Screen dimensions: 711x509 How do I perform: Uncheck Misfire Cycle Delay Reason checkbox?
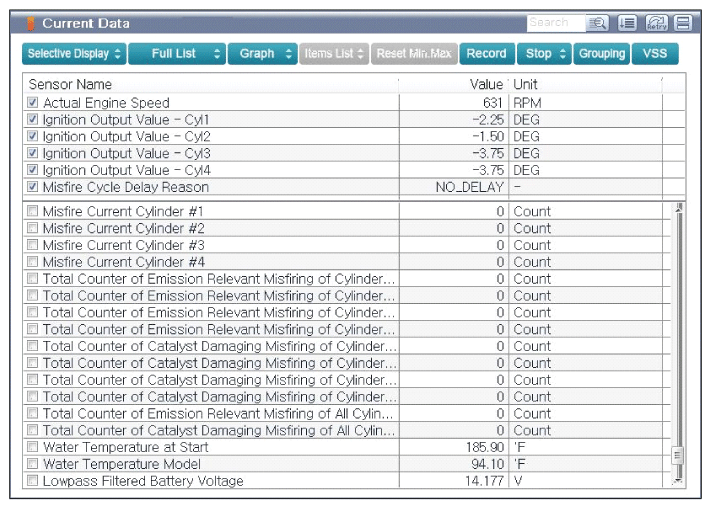pos(32,186)
